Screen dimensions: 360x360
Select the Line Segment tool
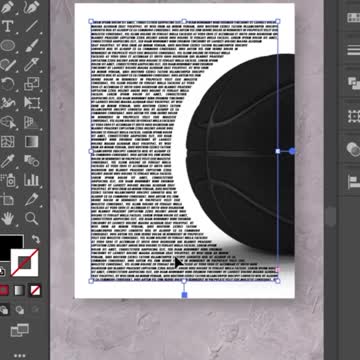pos(32,26)
